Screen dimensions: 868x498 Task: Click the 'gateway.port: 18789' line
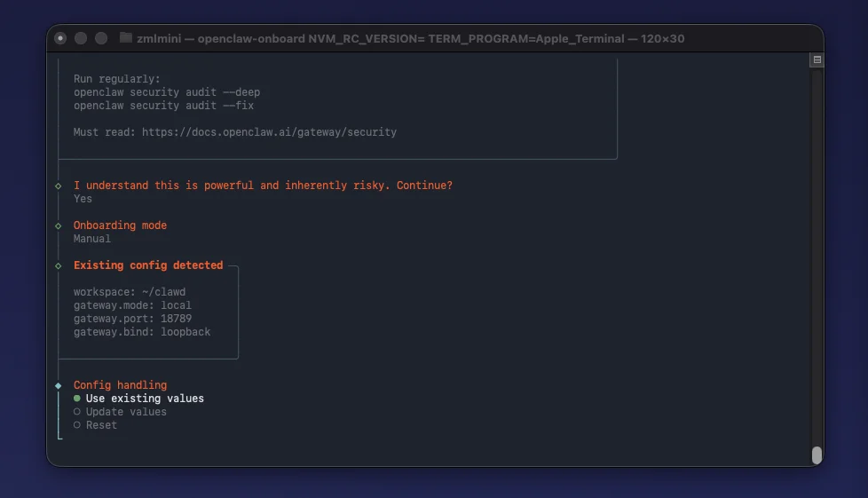pos(132,319)
